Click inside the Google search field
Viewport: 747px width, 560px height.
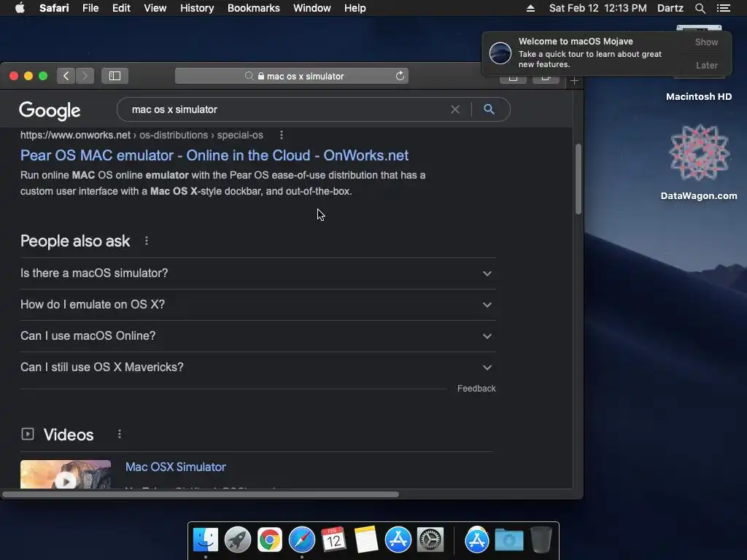point(286,109)
